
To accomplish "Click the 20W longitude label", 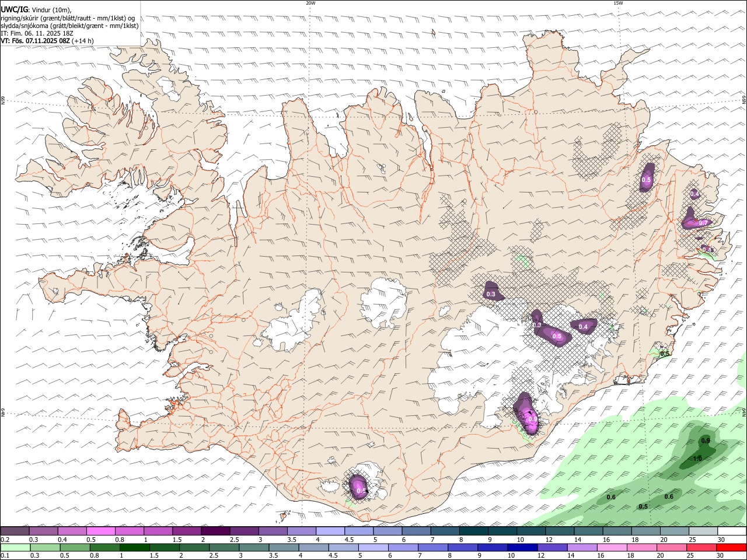I will click(x=310, y=3).
